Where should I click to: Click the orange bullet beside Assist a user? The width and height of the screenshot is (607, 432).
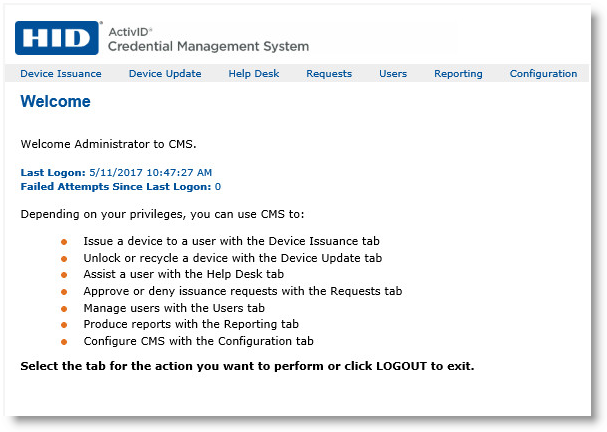click(x=64, y=275)
